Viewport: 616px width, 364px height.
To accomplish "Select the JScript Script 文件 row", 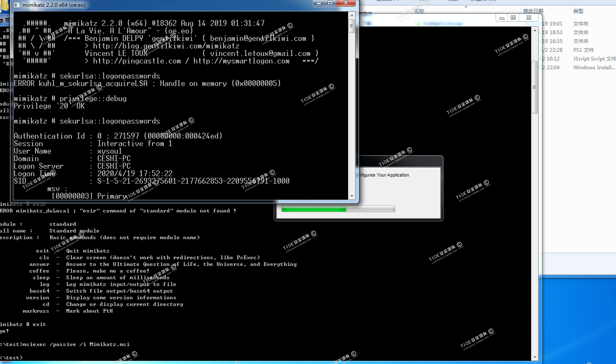I will point(594,59).
